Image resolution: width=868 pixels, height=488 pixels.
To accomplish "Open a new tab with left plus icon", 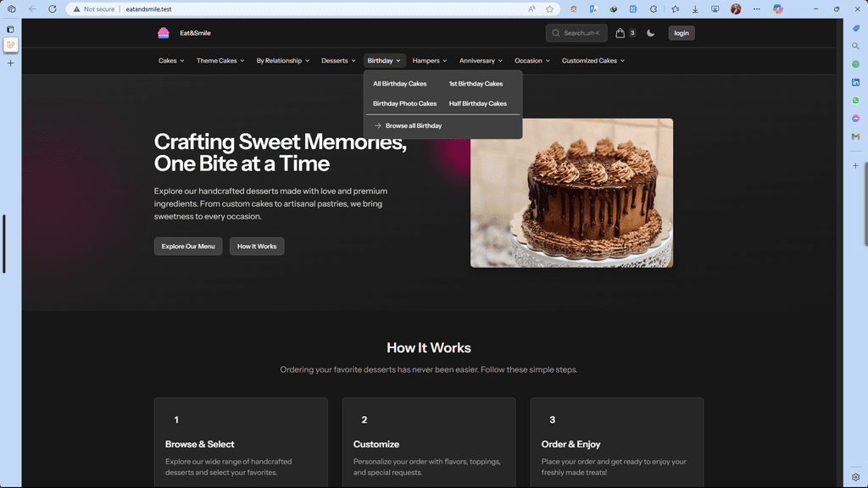I will click(x=10, y=63).
